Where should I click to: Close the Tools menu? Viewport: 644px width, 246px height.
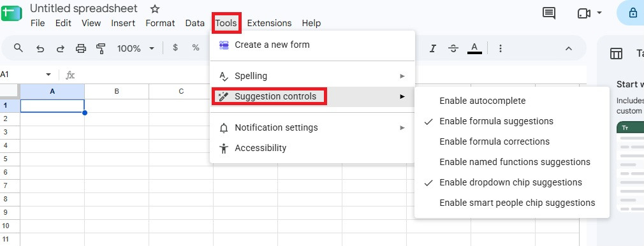226,23
